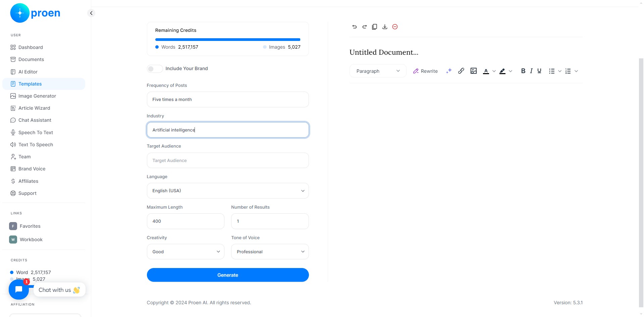644x317 pixels.
Task: Open the Documents page
Action: pyautogui.click(x=44, y=59)
